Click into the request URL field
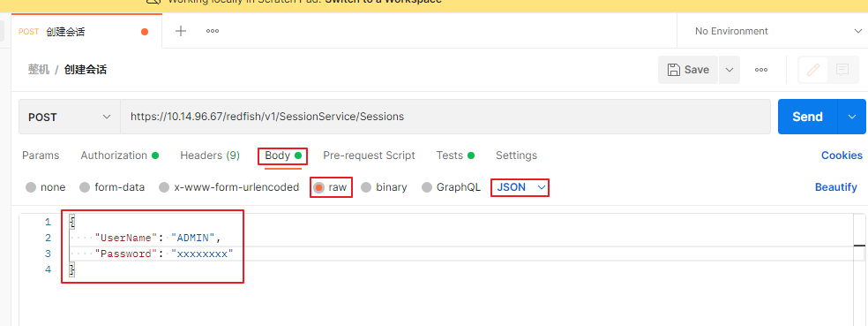The height and width of the screenshot is (326, 868). 445,117
